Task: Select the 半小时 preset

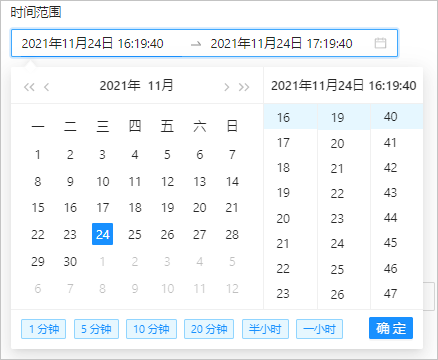Action: point(265,329)
